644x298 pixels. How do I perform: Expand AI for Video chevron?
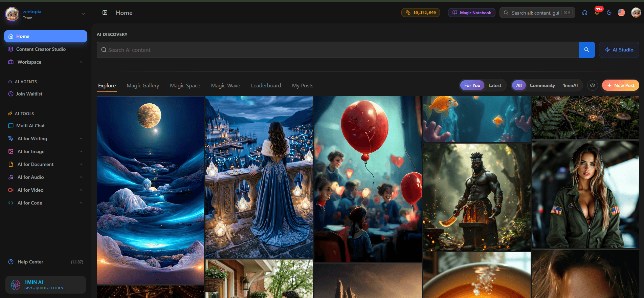(81, 190)
